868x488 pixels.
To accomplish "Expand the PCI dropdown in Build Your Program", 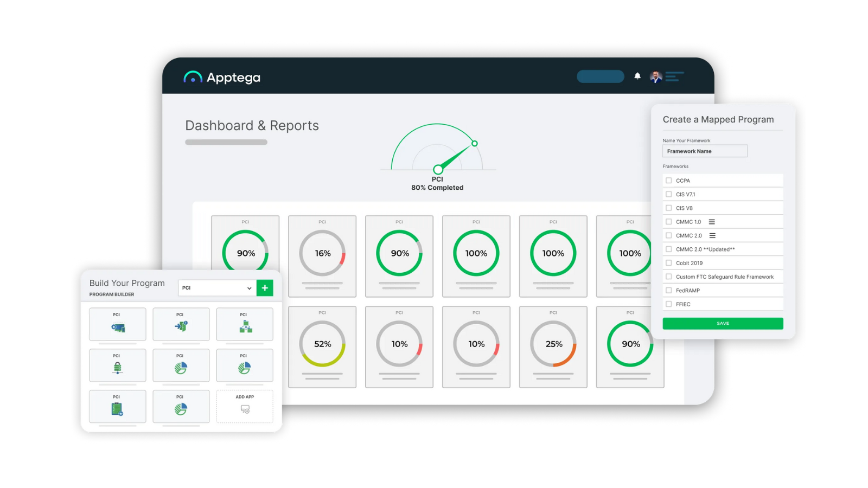I will point(217,288).
